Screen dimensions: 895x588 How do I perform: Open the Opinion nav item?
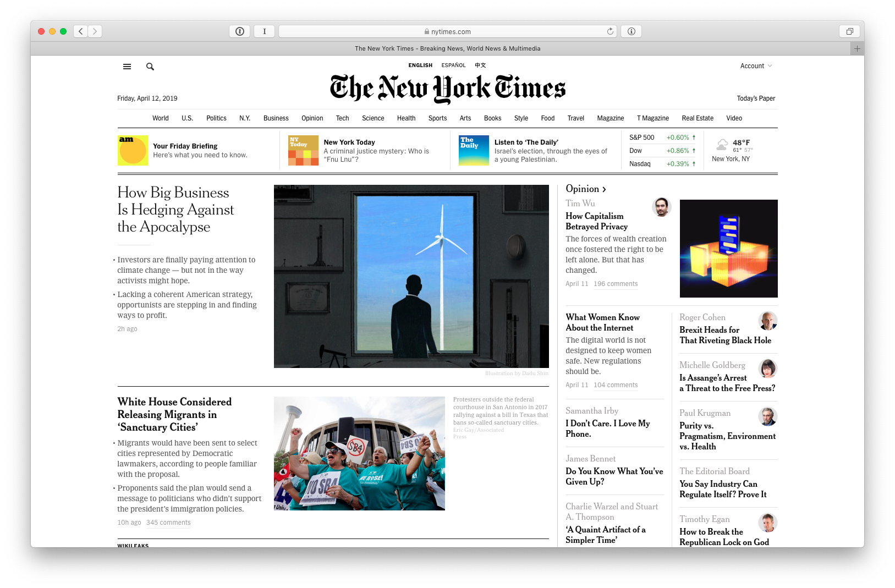click(312, 118)
